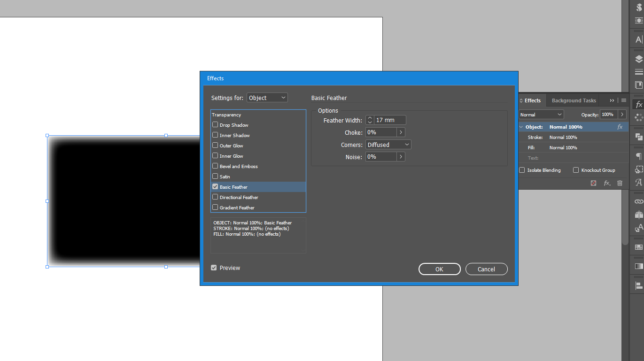The width and height of the screenshot is (644, 361).
Task: Click OK to apply the effects
Action: point(439,269)
